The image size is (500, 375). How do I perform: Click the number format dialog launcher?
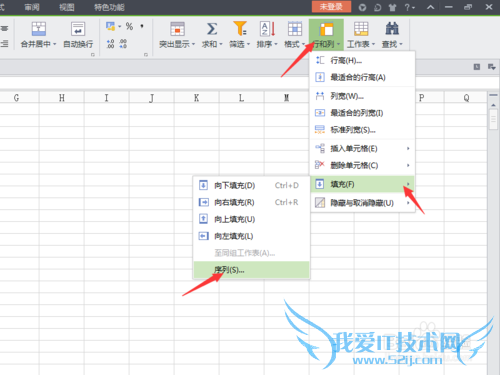146,55
